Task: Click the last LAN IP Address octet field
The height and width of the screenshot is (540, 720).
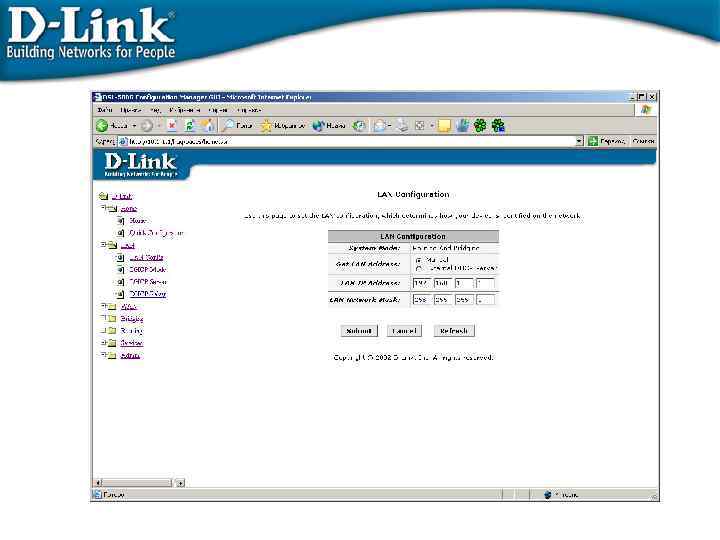Action: click(485, 283)
